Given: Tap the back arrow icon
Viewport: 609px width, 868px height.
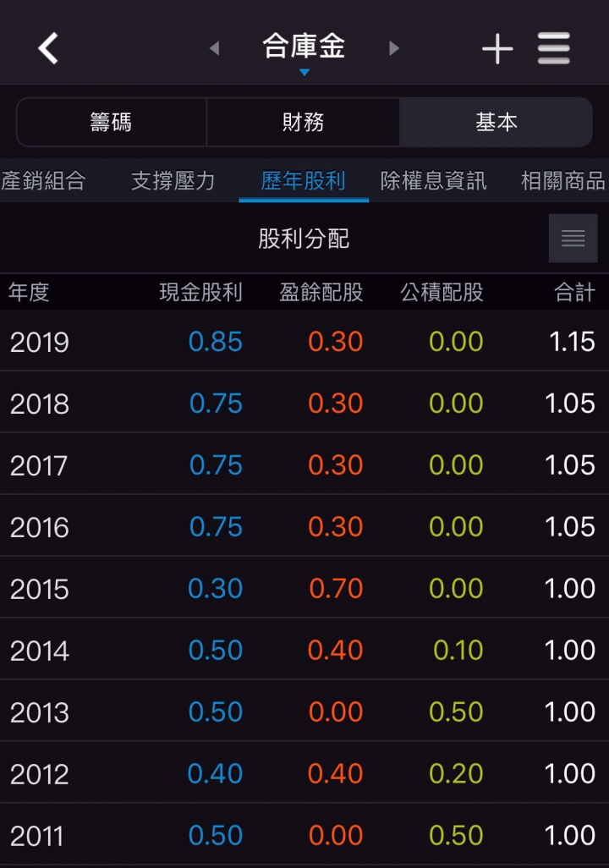Looking at the screenshot, I should [48, 48].
